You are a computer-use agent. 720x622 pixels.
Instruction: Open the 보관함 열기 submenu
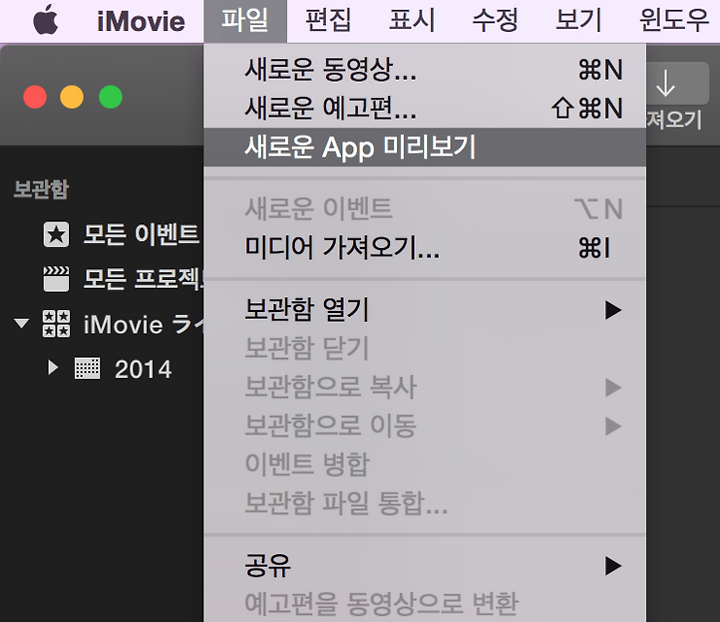425,310
